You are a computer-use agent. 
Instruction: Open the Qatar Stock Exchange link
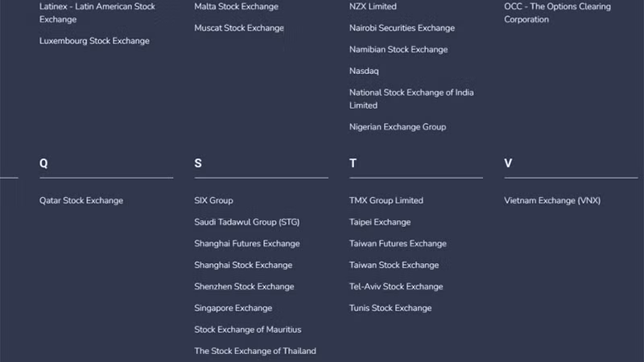pyautogui.click(x=81, y=200)
